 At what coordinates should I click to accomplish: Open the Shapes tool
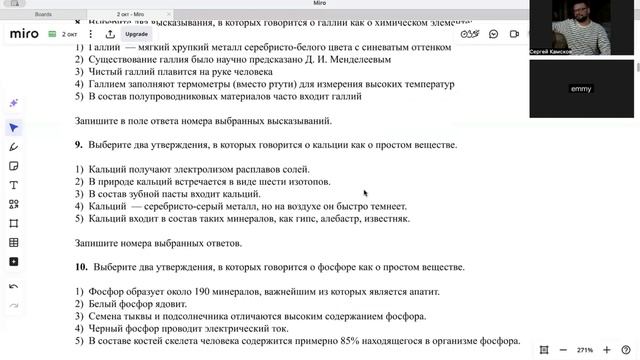pyautogui.click(x=13, y=204)
